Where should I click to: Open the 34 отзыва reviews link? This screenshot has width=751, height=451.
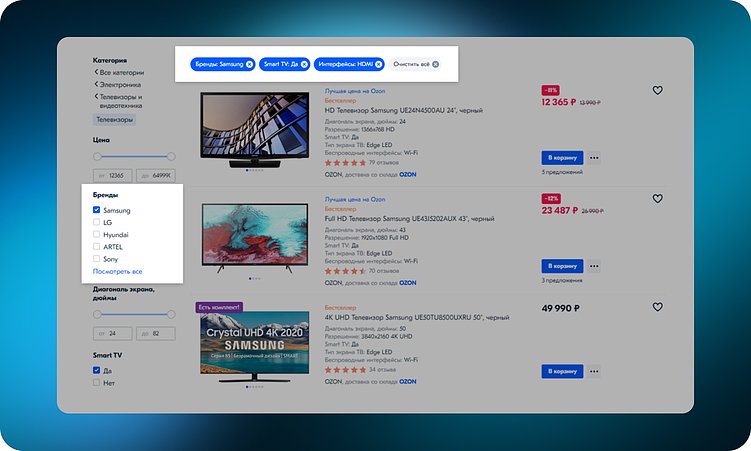pos(382,370)
